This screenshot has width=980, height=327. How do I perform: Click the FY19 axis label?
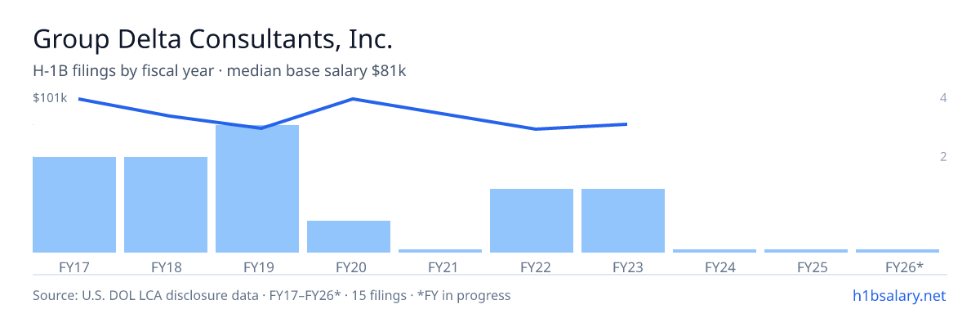(257, 267)
